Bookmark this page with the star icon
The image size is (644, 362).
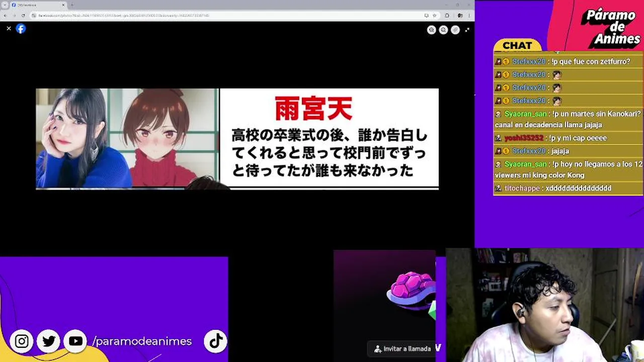[x=434, y=16]
